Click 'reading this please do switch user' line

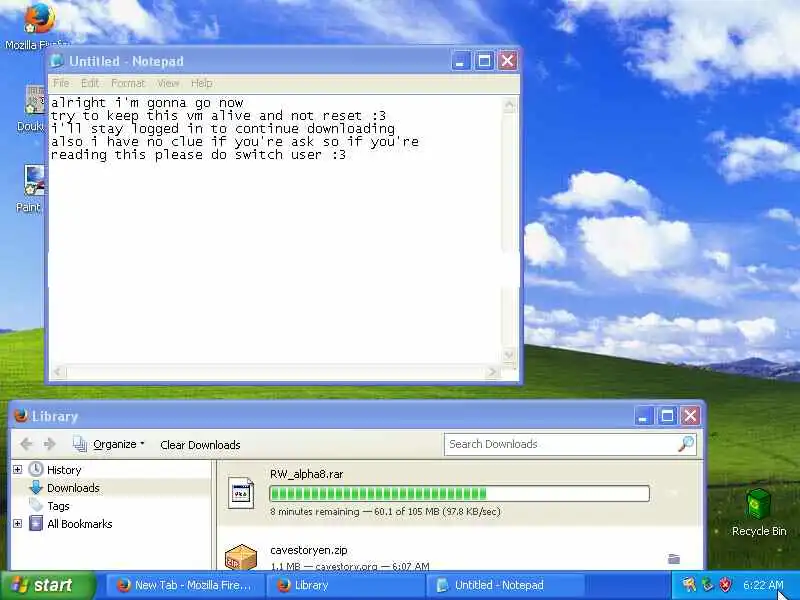click(198, 155)
